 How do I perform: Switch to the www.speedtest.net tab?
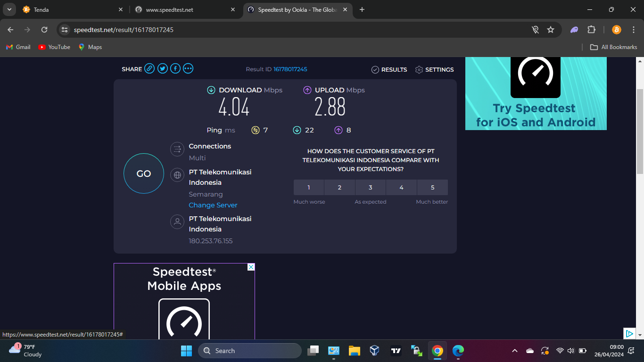tap(185, 9)
